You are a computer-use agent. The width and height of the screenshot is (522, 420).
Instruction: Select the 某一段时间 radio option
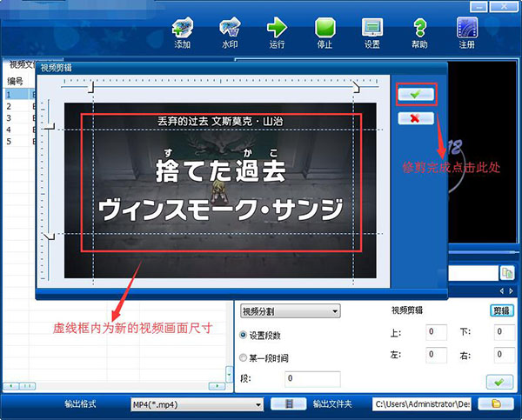click(244, 357)
